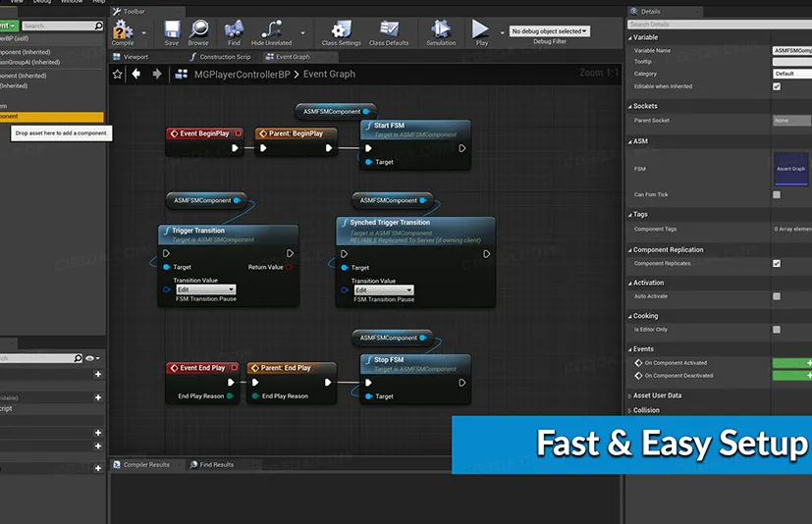Toggle Auto Activate checkbox
This screenshot has height=524, width=812.
click(x=777, y=296)
